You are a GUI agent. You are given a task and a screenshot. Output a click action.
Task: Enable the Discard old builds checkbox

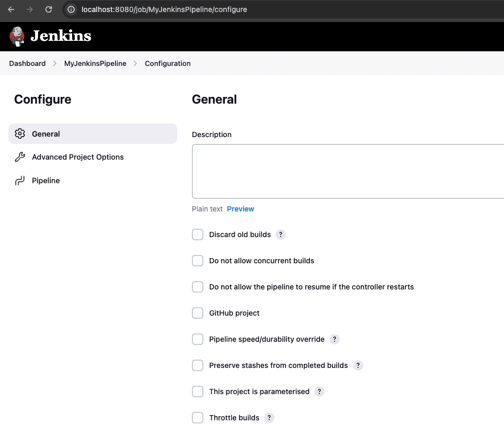tap(198, 234)
